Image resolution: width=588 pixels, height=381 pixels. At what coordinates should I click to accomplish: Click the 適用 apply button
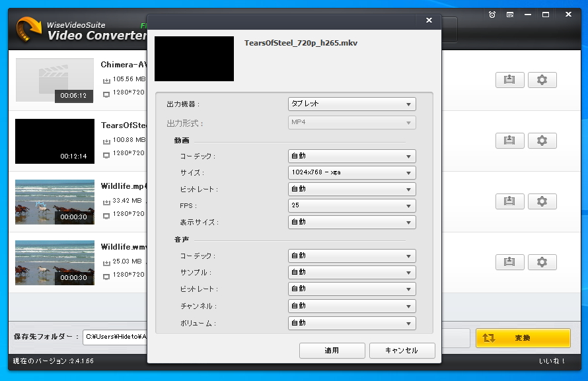click(332, 350)
